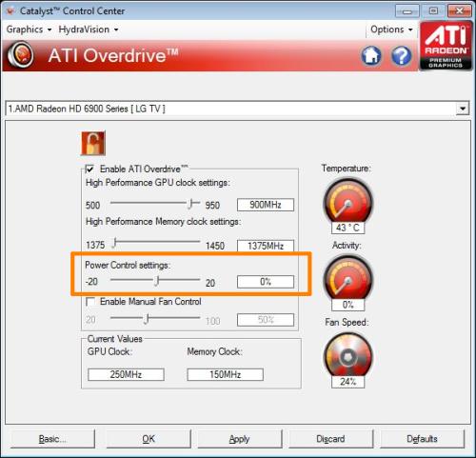Expand the AMD Radeon HD 6900 device dropdown
This screenshot has width=476, height=458.
click(x=463, y=109)
